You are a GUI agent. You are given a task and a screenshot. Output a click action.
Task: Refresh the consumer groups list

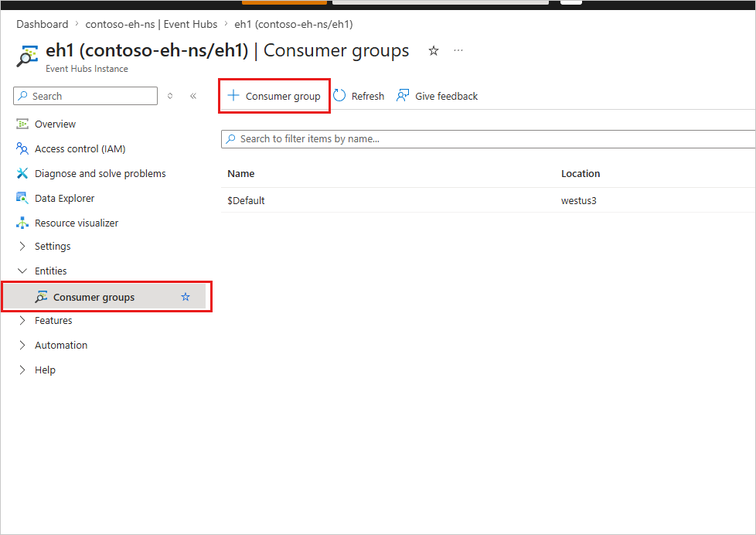tap(359, 96)
